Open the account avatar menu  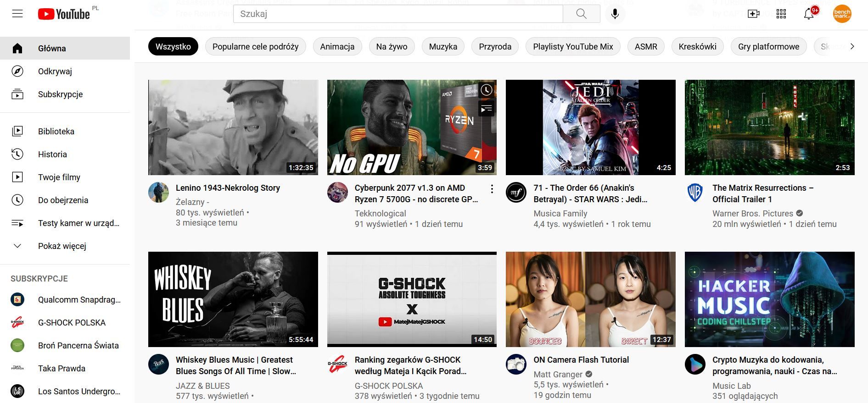pos(842,14)
